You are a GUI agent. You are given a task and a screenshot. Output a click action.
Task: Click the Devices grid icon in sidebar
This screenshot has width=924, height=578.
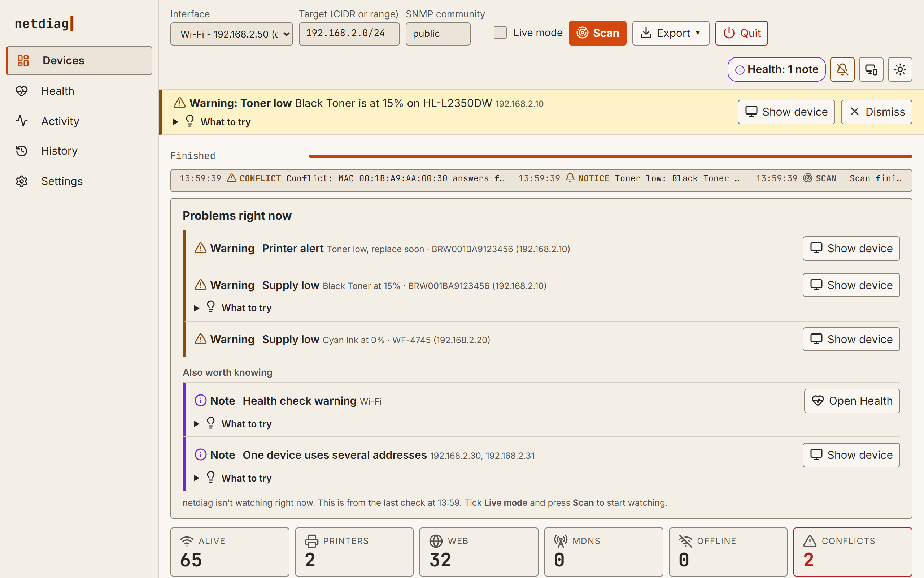pyautogui.click(x=23, y=60)
